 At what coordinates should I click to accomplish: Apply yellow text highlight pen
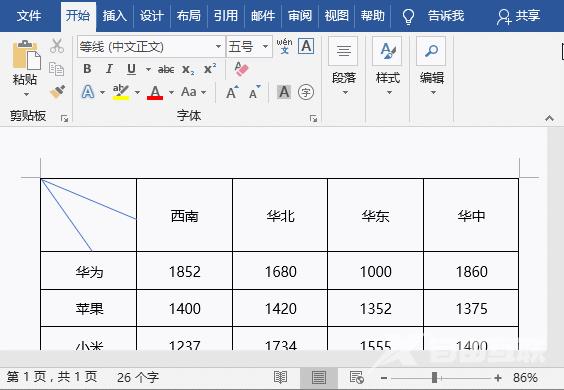pyautogui.click(x=121, y=92)
